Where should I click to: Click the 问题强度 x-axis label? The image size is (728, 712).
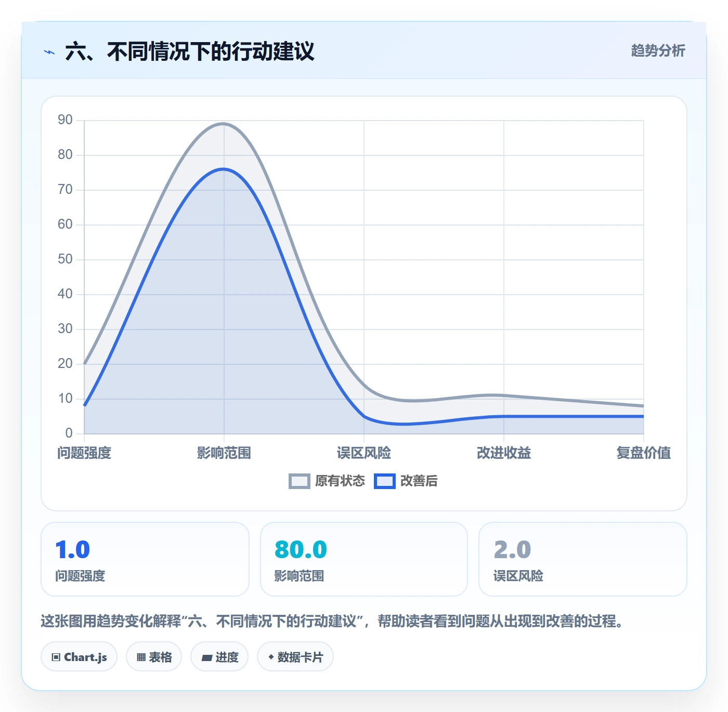coord(84,453)
